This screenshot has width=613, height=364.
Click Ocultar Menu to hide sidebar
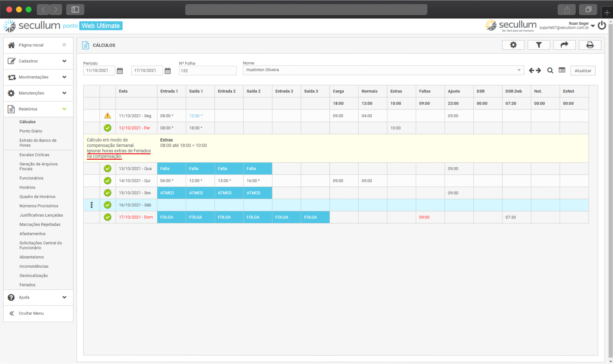(31, 313)
